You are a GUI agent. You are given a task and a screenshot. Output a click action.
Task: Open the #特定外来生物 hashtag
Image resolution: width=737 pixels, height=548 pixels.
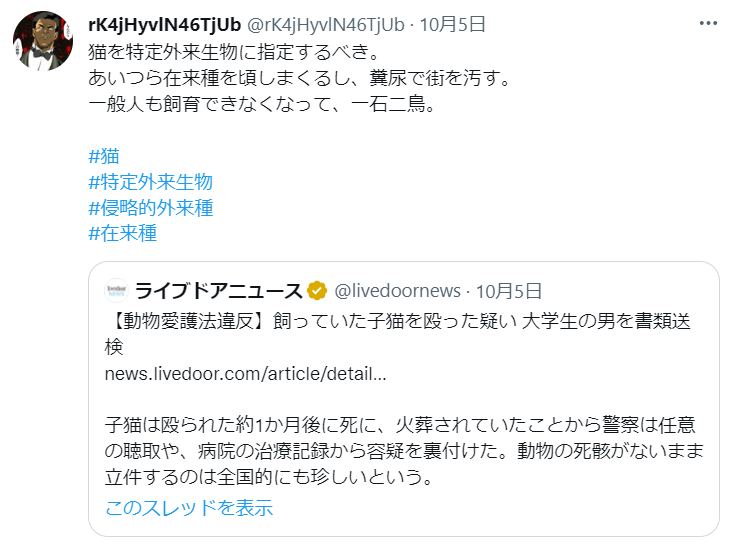150,182
